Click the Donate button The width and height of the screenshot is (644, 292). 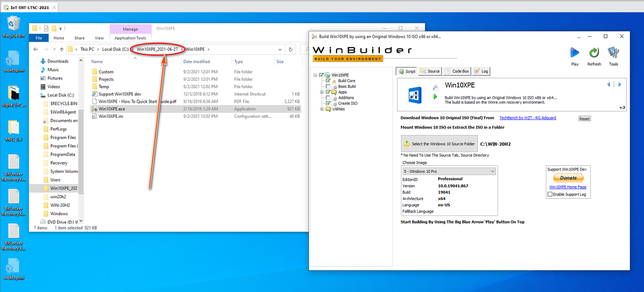[569, 178]
